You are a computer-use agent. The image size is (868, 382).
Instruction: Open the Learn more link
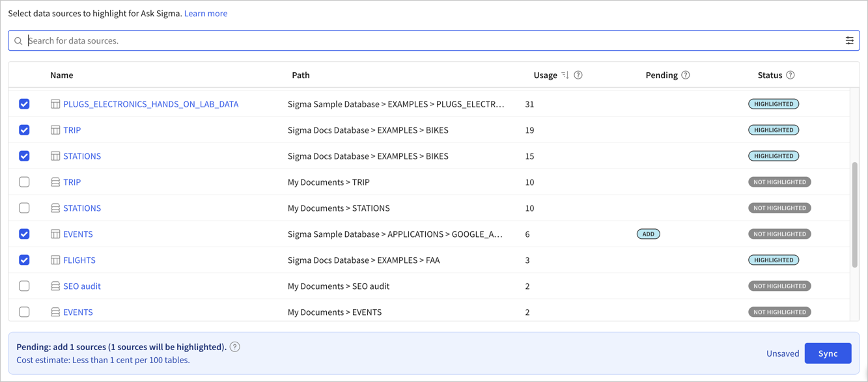click(206, 13)
